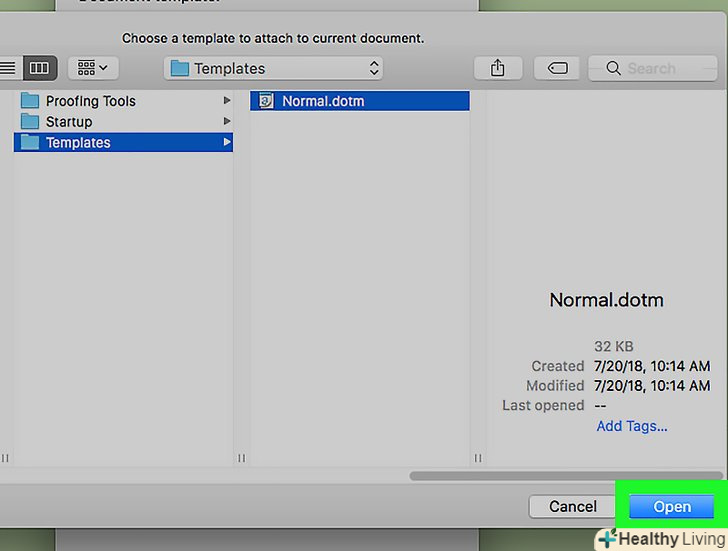Click the Normal.dotm preview title

pos(606,300)
